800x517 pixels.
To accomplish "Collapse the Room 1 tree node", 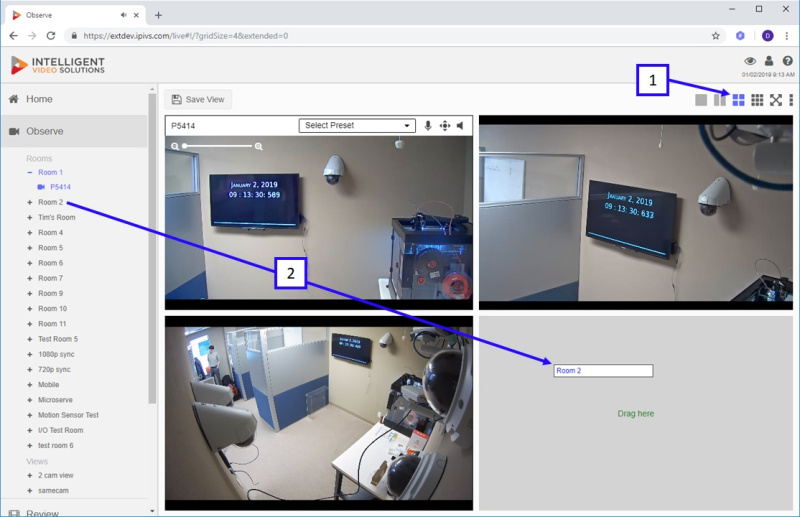I will 30,173.
